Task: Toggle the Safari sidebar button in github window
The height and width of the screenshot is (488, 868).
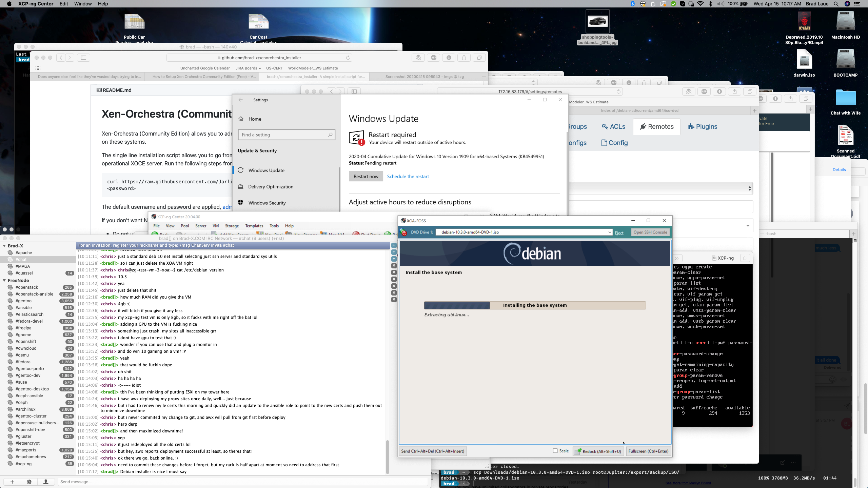Action: pos(83,58)
